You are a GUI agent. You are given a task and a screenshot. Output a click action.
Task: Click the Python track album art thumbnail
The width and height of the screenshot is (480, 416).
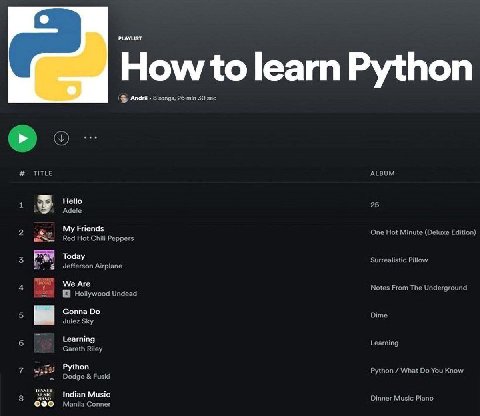(x=44, y=370)
